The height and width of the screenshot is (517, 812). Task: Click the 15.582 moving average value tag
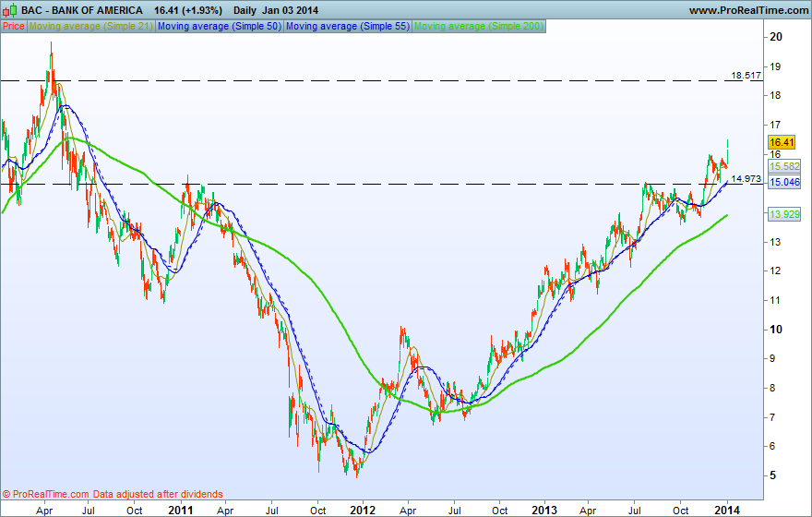(784, 166)
